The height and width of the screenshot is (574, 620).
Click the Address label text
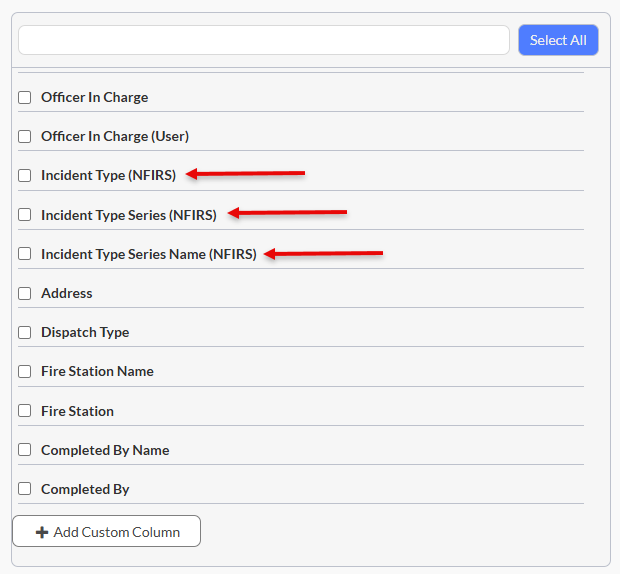[66, 293]
